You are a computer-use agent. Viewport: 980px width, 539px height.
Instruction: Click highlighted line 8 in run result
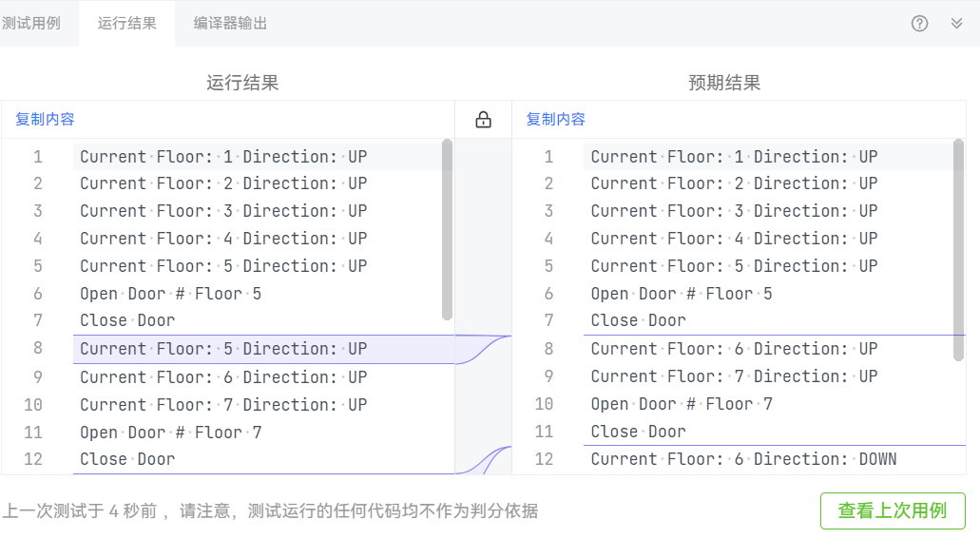(x=223, y=349)
